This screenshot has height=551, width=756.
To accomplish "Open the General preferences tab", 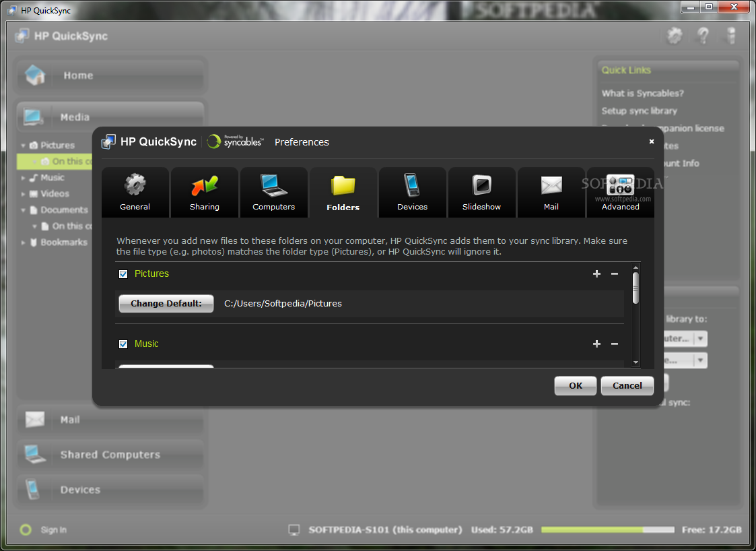I will 135,193.
